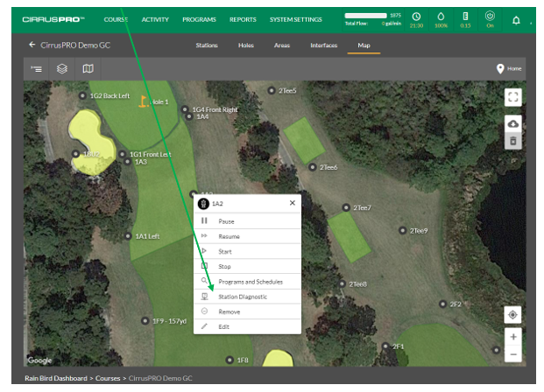Open SYSTEM SETTINGS top menu

(296, 20)
